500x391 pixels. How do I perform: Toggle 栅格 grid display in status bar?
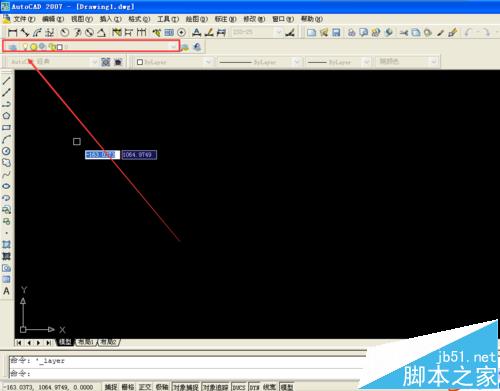coord(128,387)
